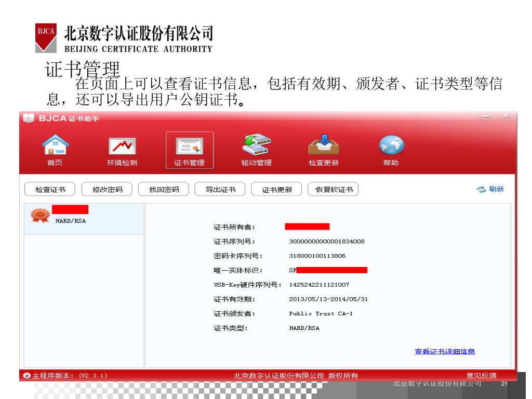The width and height of the screenshot is (532, 399).
Task: Select the 证书管理 certificate management icon
Action: click(190, 150)
